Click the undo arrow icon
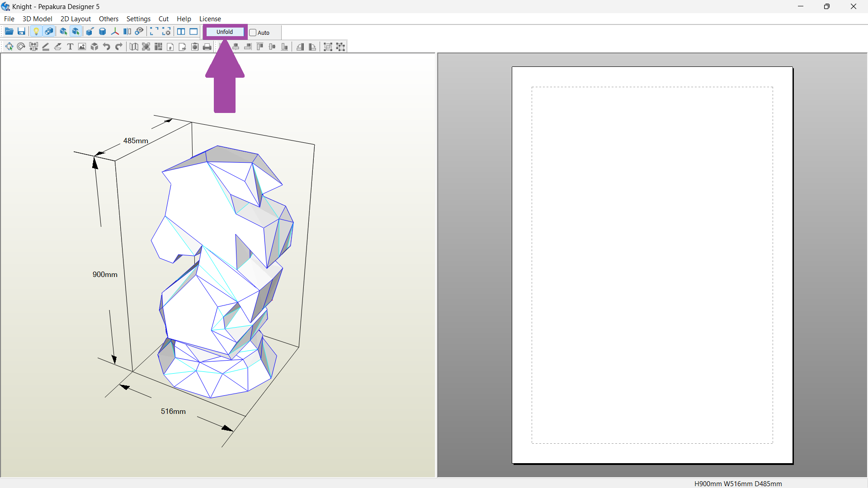 (x=107, y=47)
